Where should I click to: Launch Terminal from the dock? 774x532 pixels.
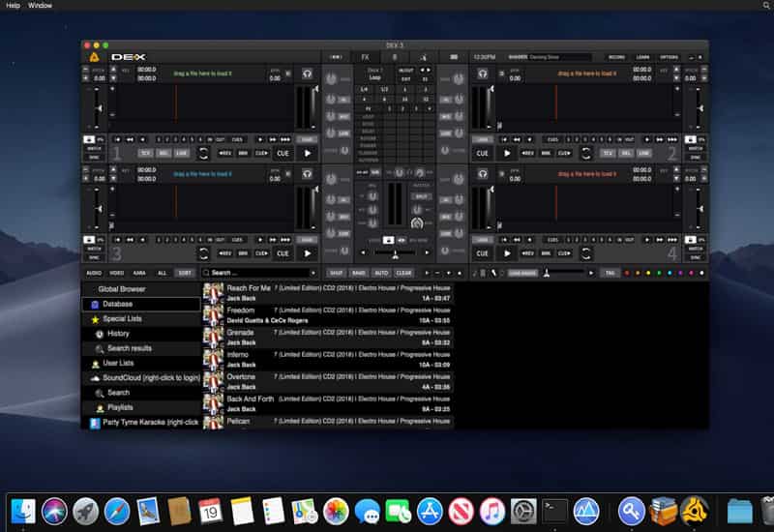point(554,511)
